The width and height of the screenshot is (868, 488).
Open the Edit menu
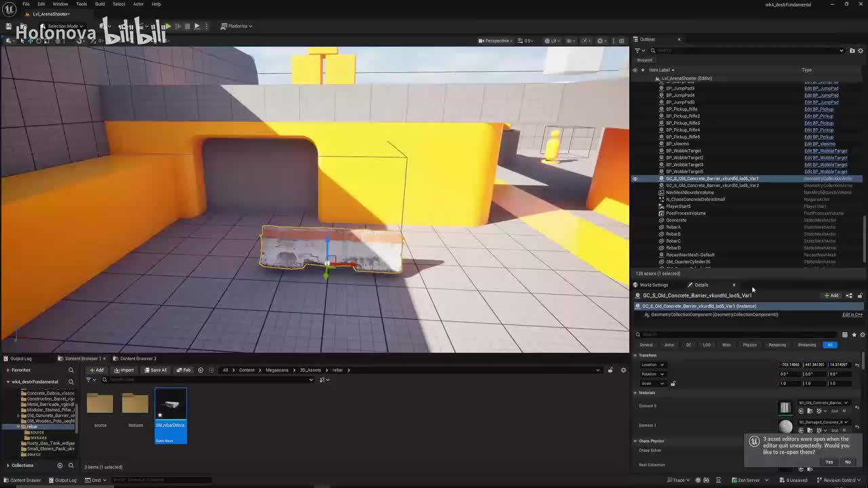point(41,4)
